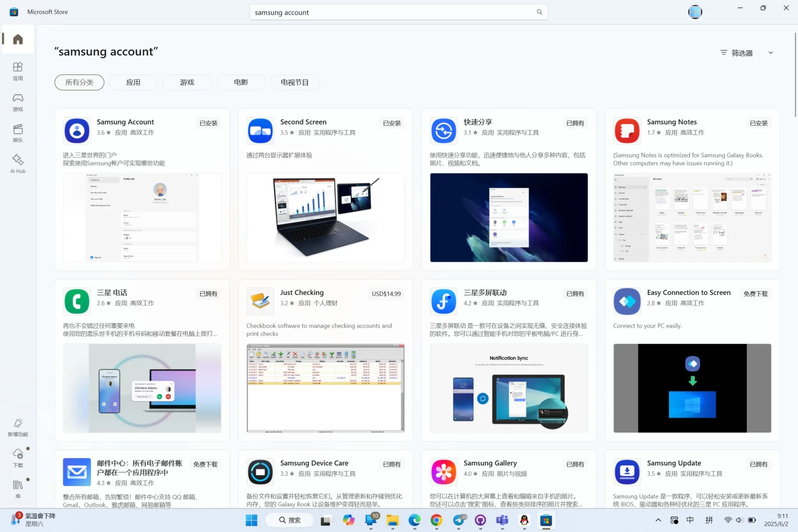
Task: Click the volume icon in the system tray
Action: point(739,520)
